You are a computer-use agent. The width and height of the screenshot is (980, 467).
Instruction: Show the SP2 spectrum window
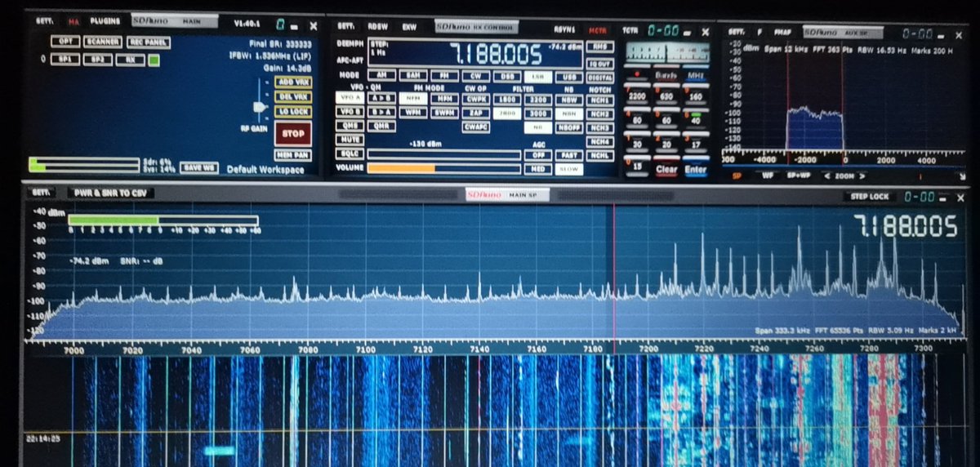[x=98, y=60]
